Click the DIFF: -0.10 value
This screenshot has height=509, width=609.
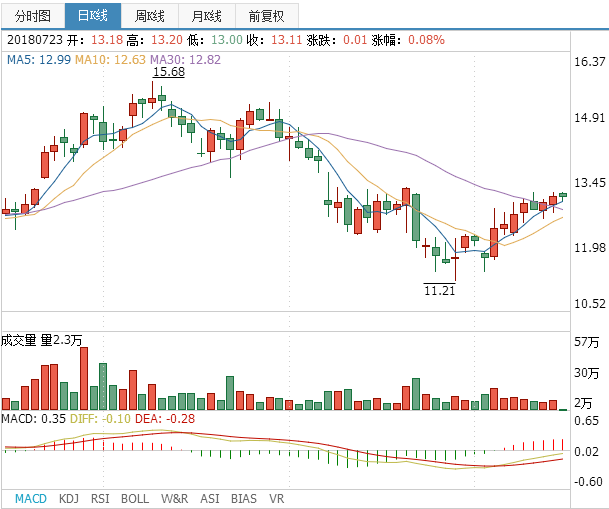(100, 419)
